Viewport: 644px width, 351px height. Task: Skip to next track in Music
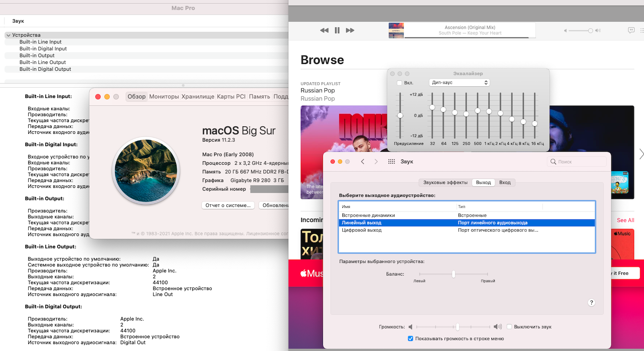tap(350, 30)
